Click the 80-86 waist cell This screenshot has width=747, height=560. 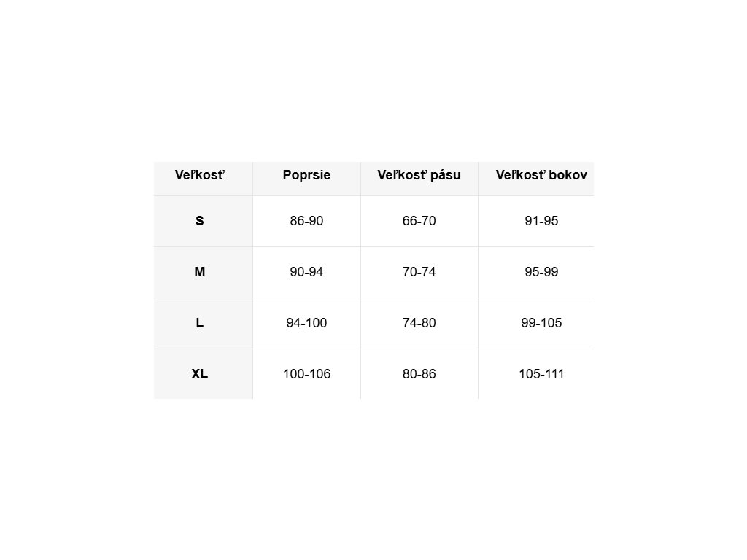(419, 374)
